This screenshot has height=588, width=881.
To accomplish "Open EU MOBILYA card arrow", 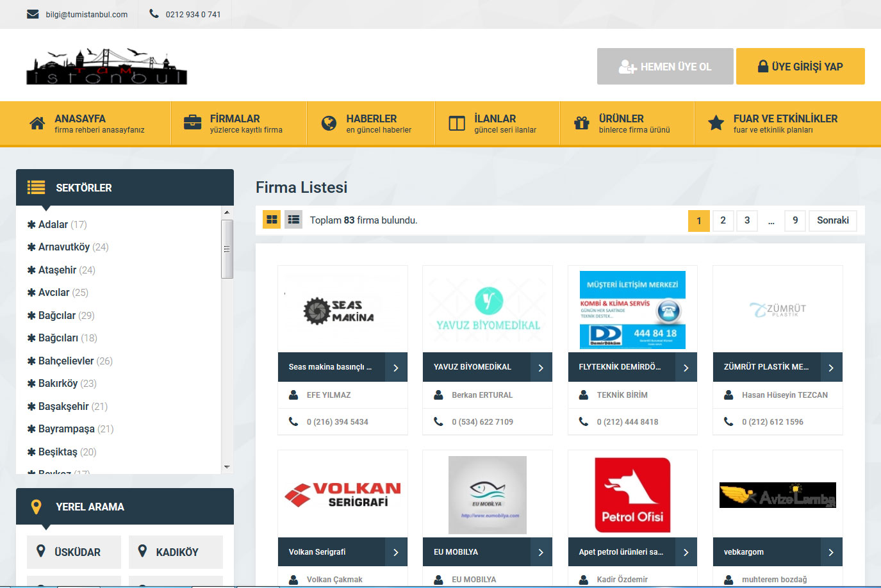I will 541,552.
